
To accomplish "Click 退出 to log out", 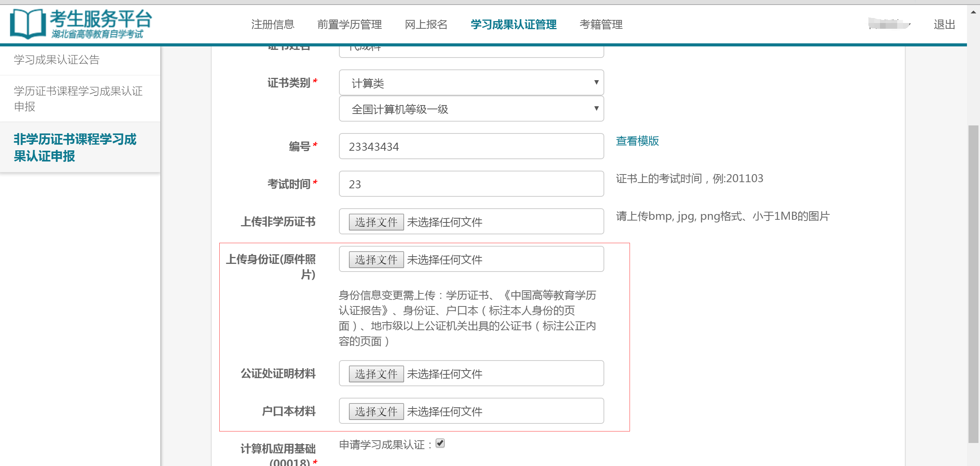I will (944, 24).
